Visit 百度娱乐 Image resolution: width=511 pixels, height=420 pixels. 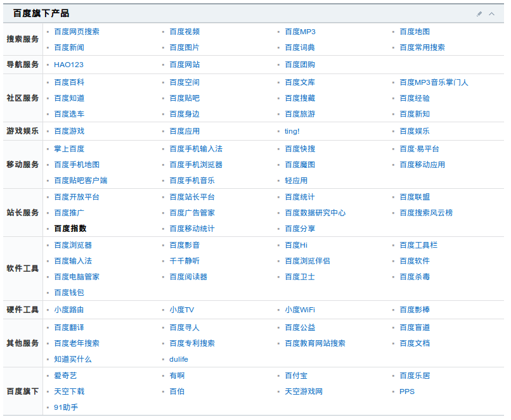pyautogui.click(x=415, y=131)
